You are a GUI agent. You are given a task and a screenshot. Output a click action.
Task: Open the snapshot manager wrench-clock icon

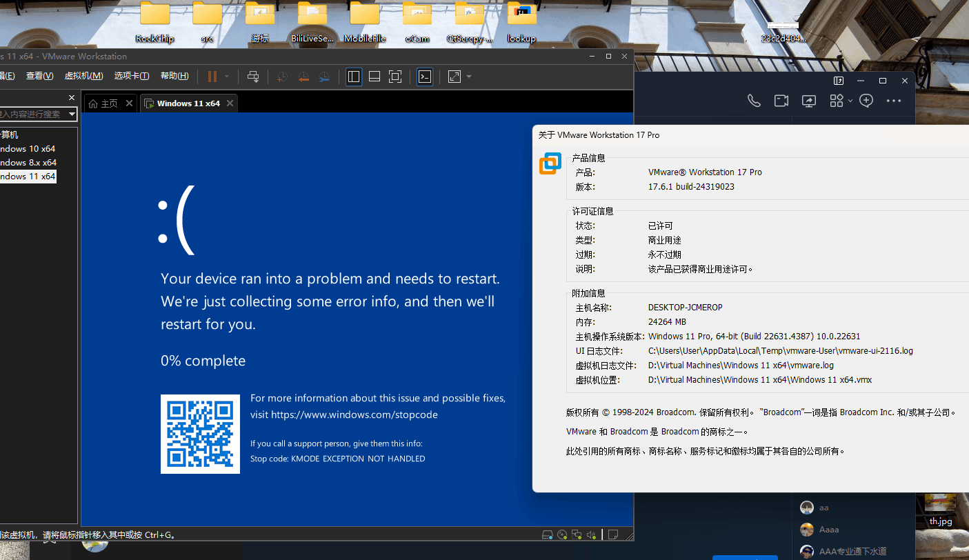click(x=323, y=77)
